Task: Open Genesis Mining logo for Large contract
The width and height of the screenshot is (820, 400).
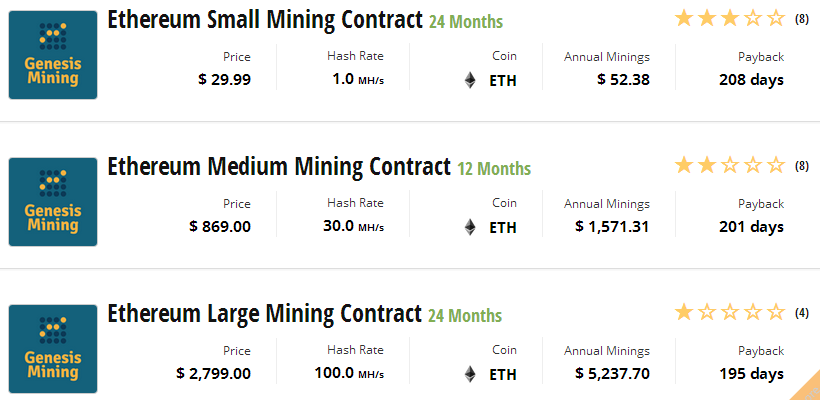Action: (x=53, y=349)
